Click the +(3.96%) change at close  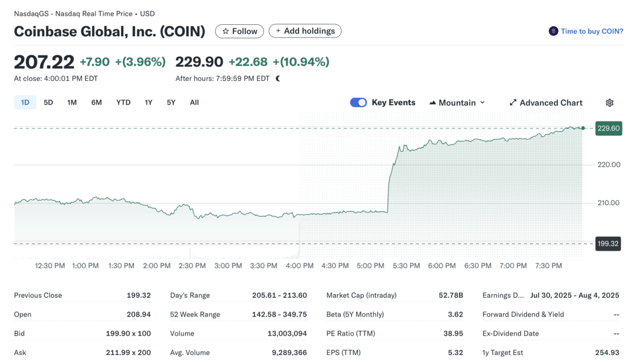(x=140, y=62)
